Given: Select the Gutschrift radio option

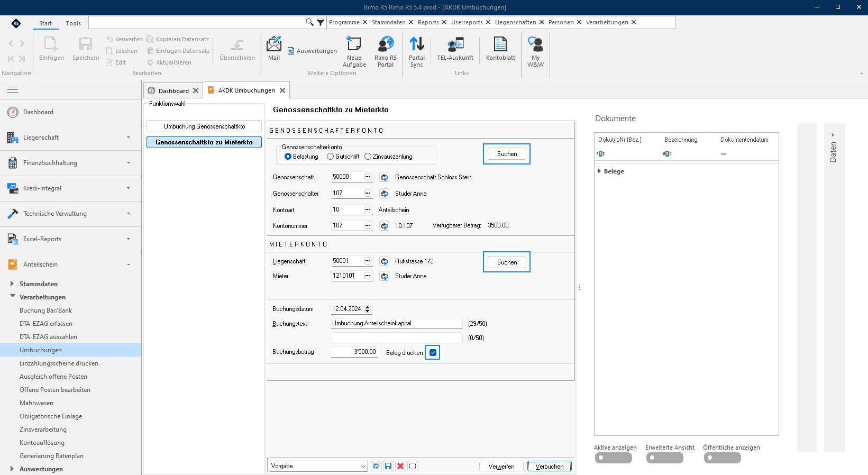Looking at the screenshot, I should click(x=343, y=157).
